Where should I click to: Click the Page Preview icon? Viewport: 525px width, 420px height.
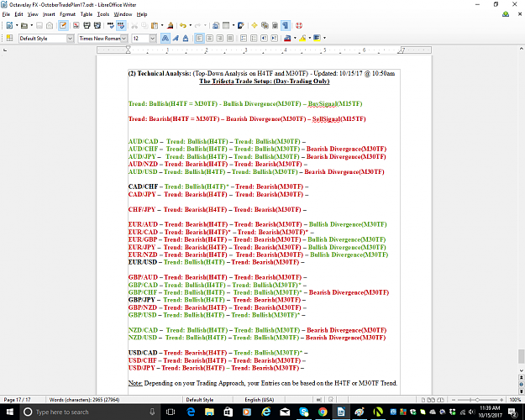[x=97, y=25]
